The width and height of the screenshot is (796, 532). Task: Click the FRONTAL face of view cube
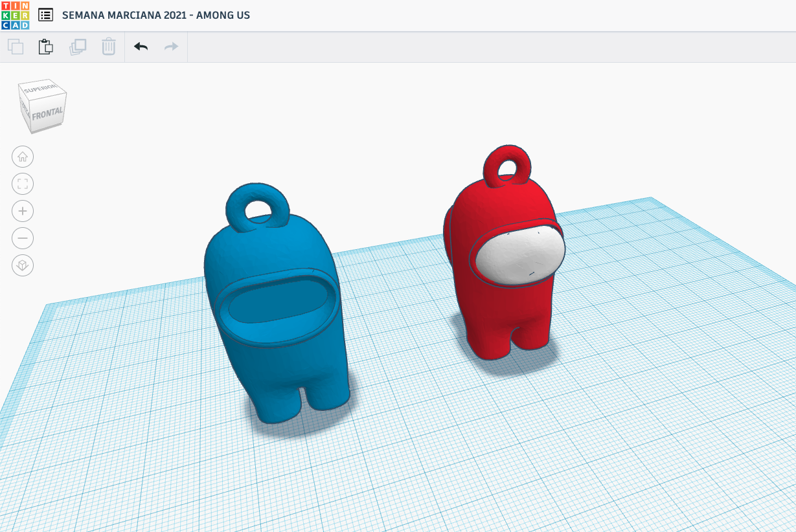coord(47,115)
